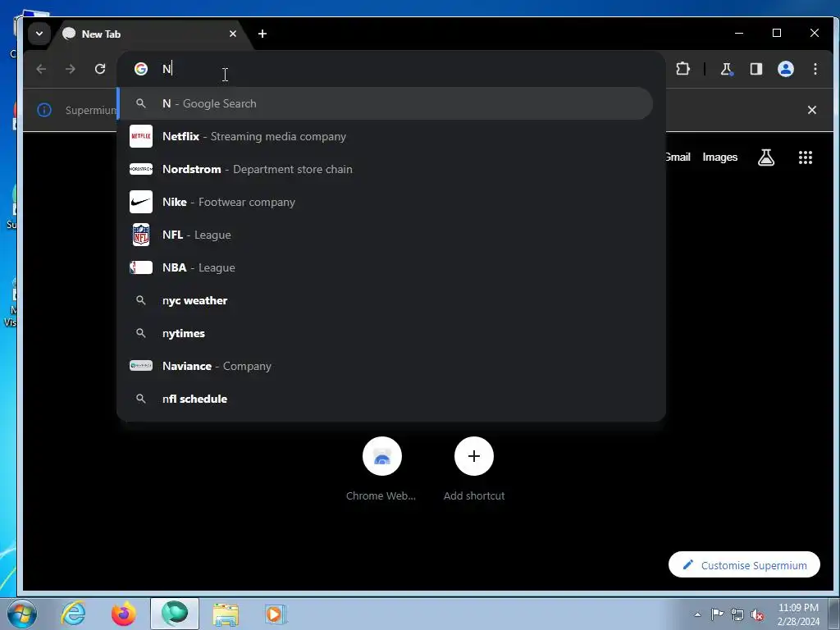The width and height of the screenshot is (840, 630).
Task: Open the profile avatar menu
Action: 785,69
